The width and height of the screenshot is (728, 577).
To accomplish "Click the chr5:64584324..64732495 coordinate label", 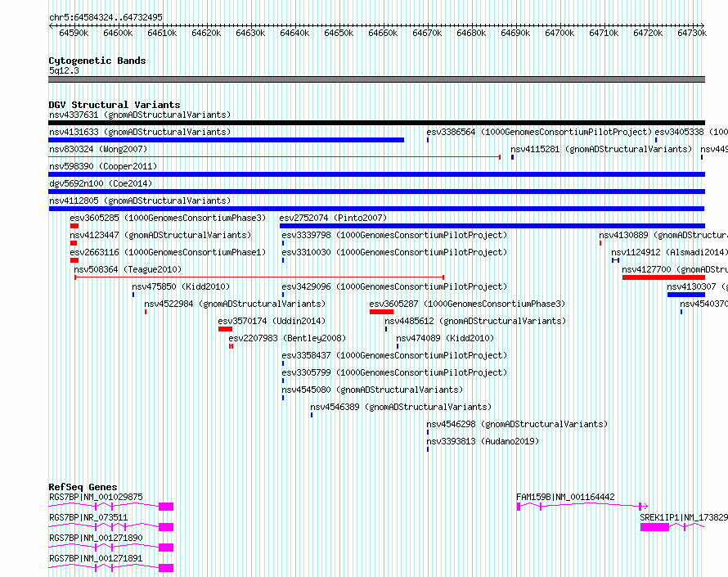I will (x=106, y=17).
